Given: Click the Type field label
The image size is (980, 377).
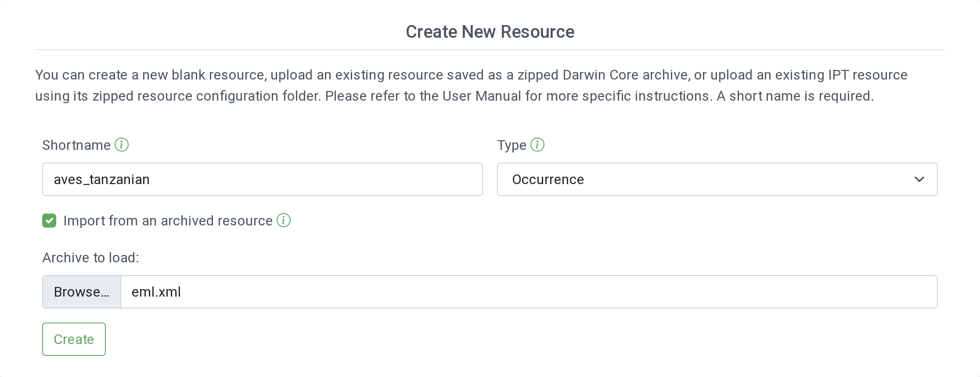Looking at the screenshot, I should click(512, 145).
